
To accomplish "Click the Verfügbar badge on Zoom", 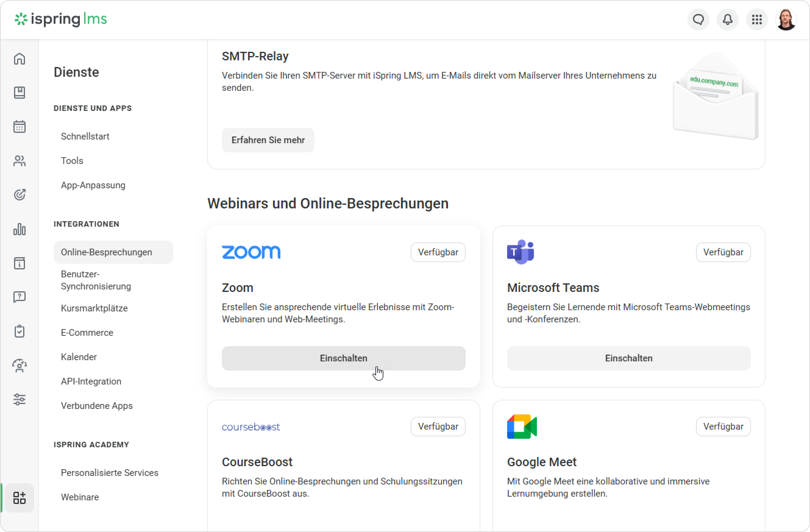I will 438,252.
